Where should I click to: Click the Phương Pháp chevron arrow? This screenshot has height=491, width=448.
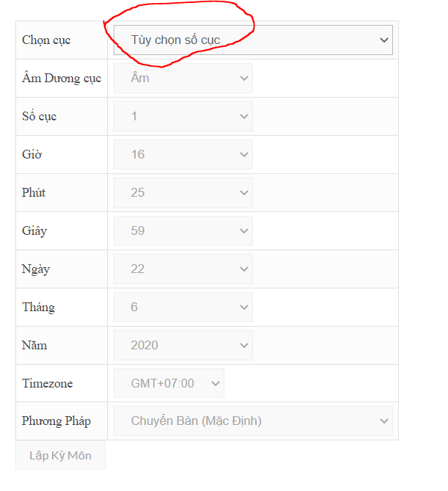pos(384,421)
